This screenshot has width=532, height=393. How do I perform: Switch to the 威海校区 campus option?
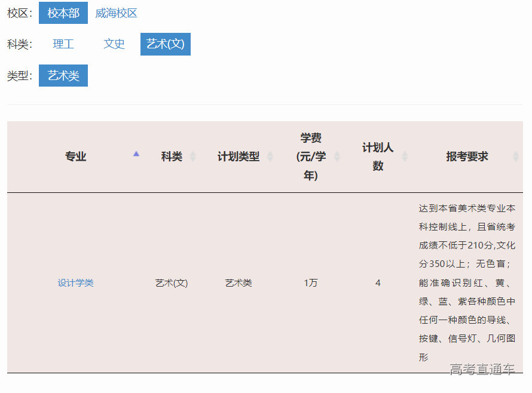pos(116,13)
